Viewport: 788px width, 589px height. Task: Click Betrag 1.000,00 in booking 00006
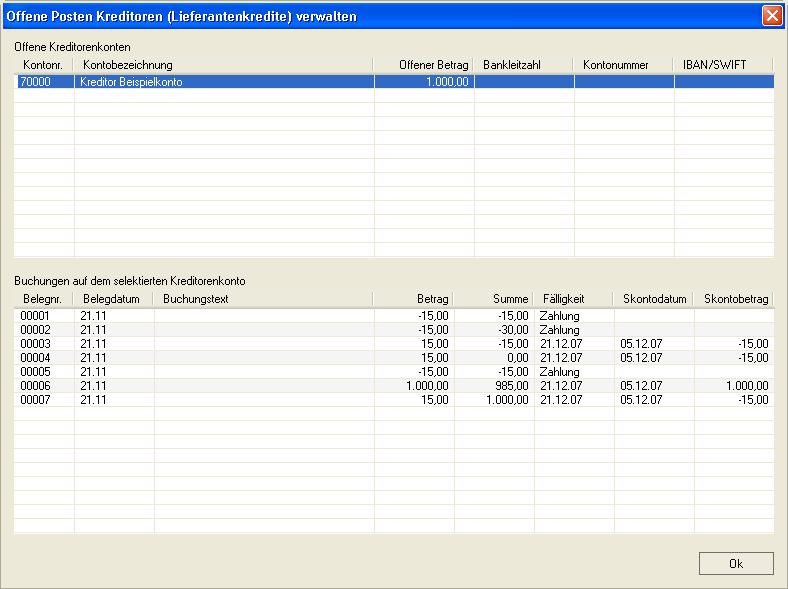[427, 385]
